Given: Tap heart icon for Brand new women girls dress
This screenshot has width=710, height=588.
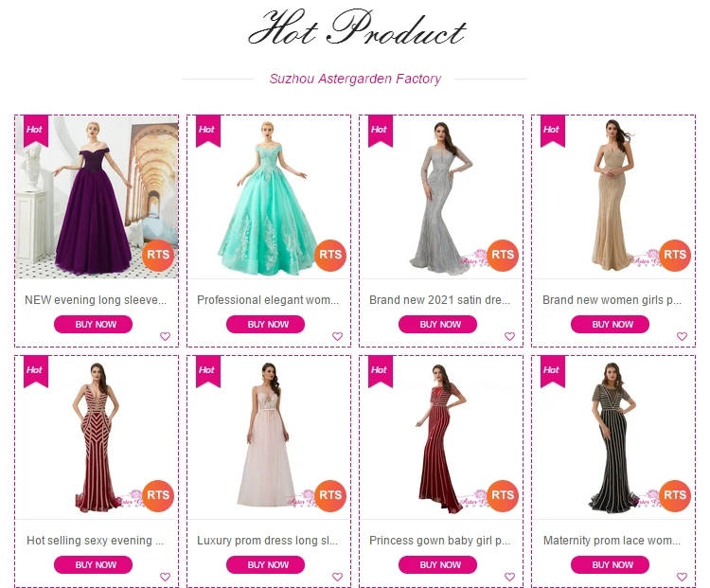Looking at the screenshot, I should click(682, 336).
